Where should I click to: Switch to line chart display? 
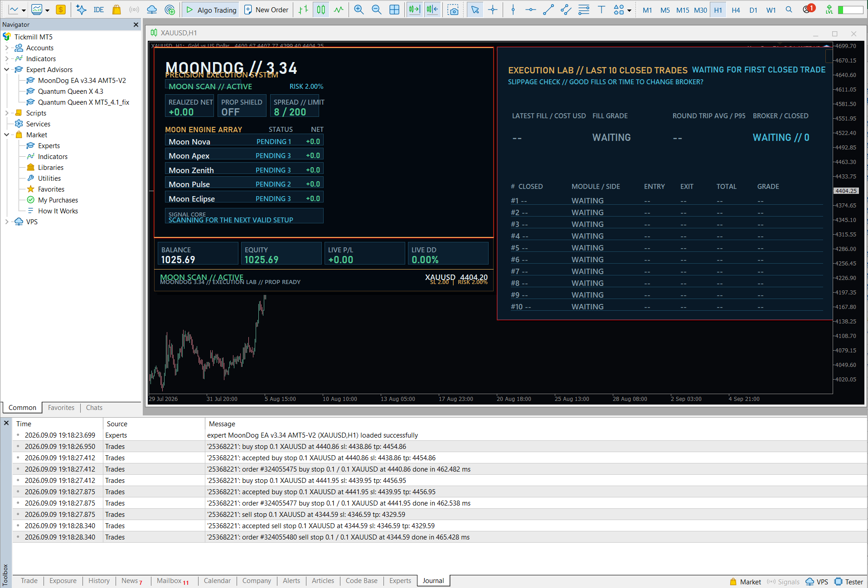339,10
